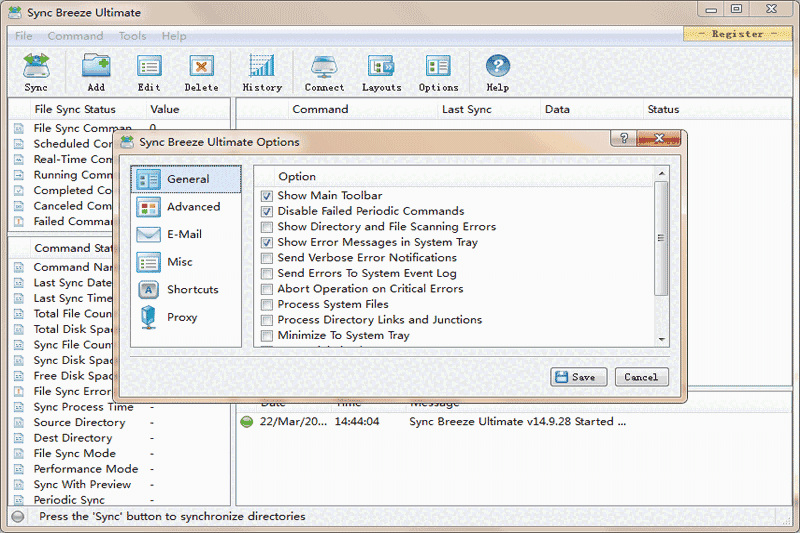Click options list scroll down arrow
The image size is (800, 533).
pyautogui.click(x=661, y=340)
